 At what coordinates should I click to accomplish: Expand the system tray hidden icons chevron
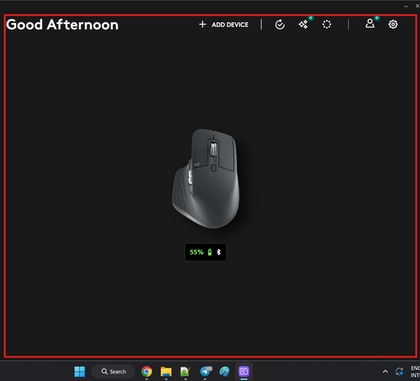pos(385,371)
